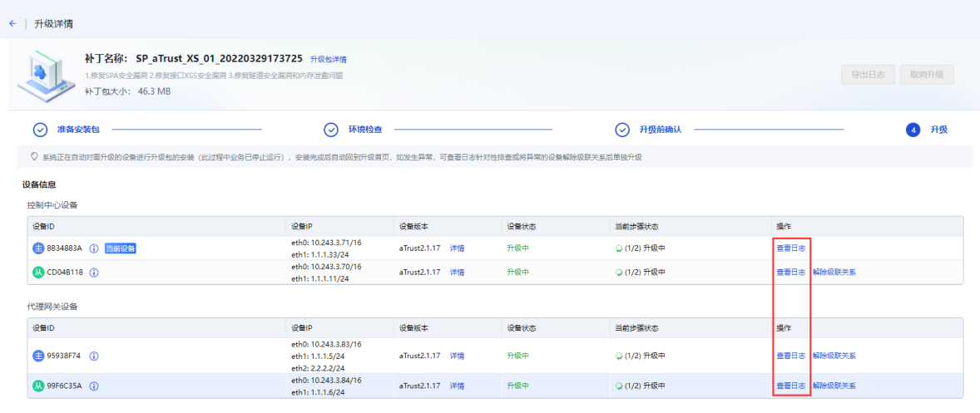Open the 升级包详情 link
Viewport: 980px width, 413px height.
(x=329, y=60)
